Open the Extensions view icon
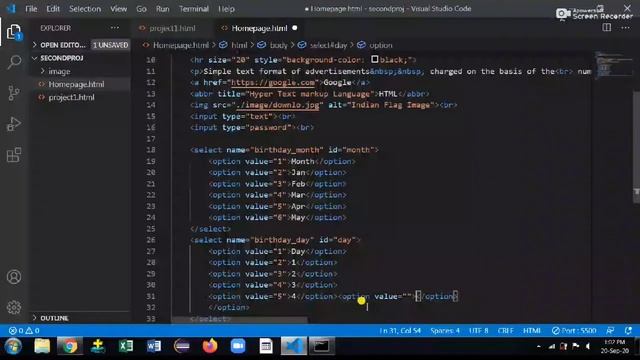 (14, 155)
